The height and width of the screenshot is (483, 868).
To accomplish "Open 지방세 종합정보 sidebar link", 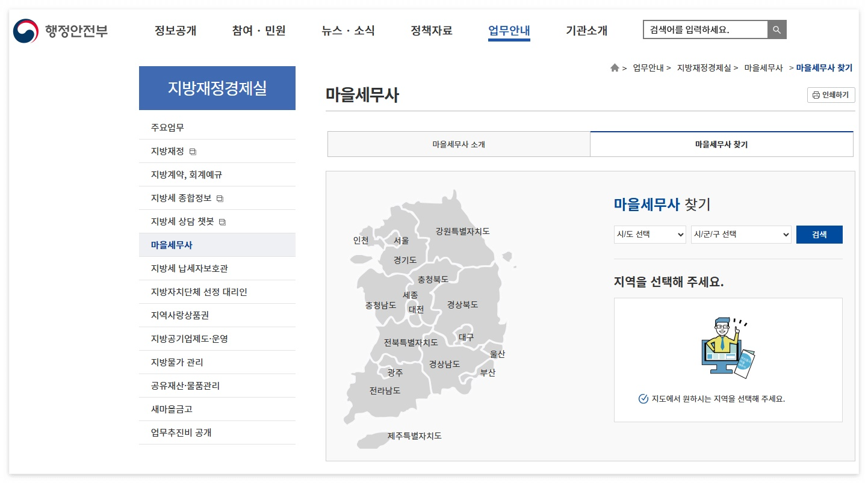I will click(x=217, y=198).
